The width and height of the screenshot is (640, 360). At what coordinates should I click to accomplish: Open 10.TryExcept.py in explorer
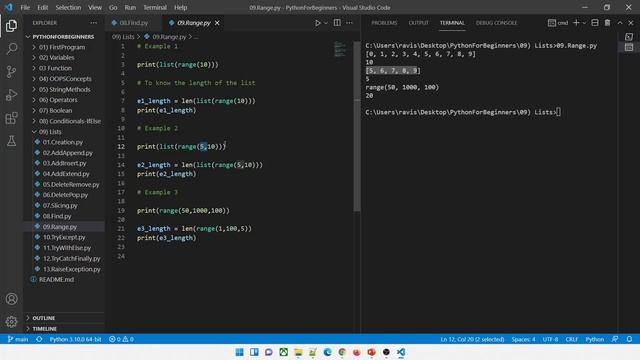point(64,237)
